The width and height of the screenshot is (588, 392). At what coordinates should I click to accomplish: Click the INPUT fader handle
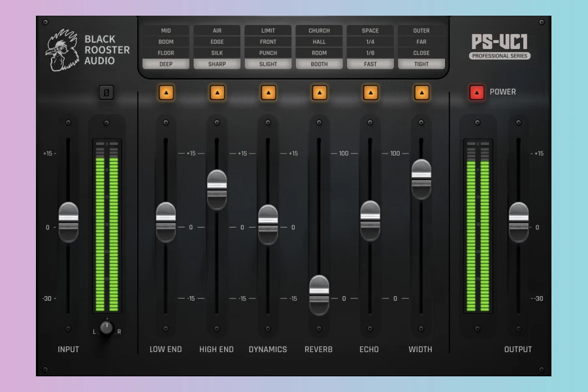point(68,222)
